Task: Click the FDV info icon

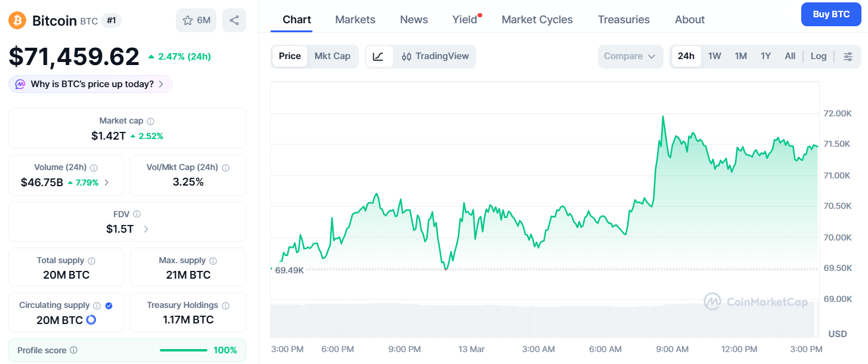Action: click(x=137, y=214)
